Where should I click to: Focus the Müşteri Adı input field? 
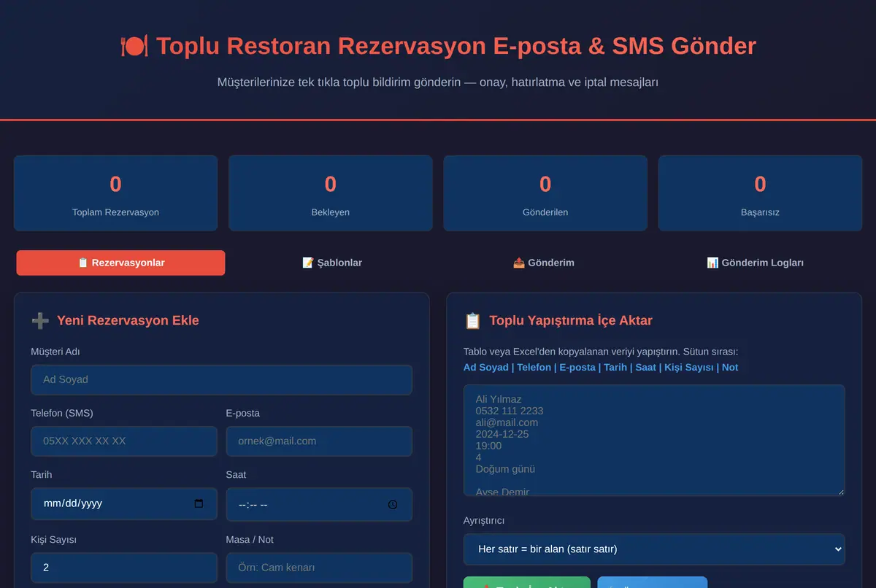[222, 379]
